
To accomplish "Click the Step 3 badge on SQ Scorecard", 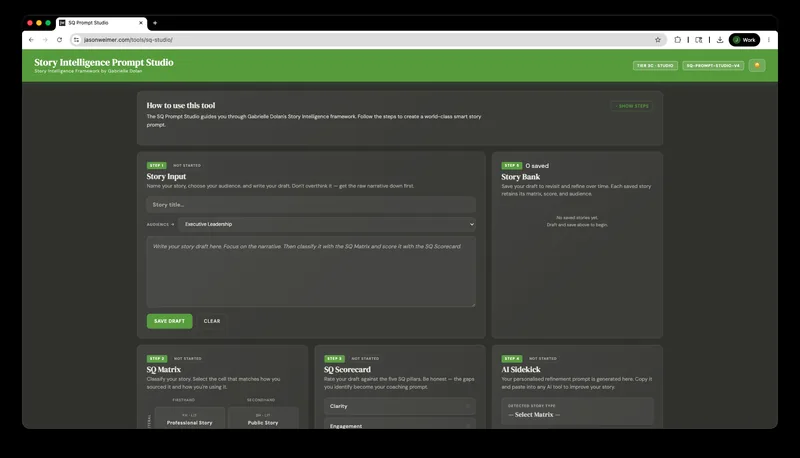I will pyautogui.click(x=334, y=359).
